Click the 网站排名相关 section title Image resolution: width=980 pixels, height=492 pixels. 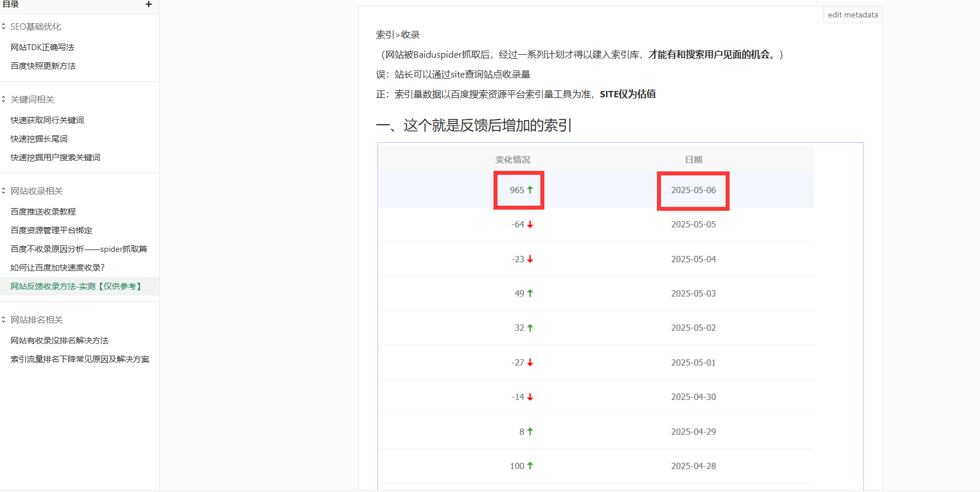[x=37, y=320]
